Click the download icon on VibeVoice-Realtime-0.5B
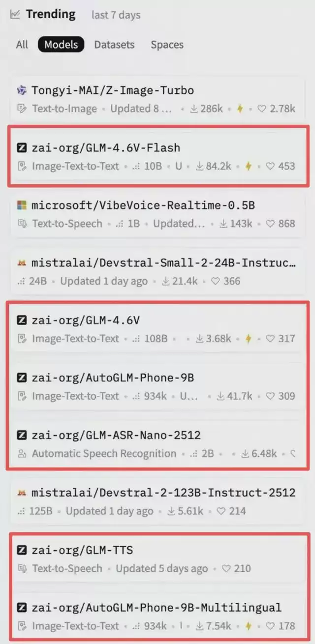This screenshot has width=315, height=644. coord(223,224)
